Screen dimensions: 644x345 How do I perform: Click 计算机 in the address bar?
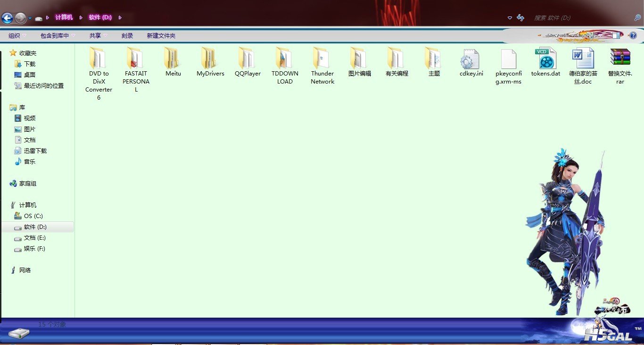[x=64, y=17]
